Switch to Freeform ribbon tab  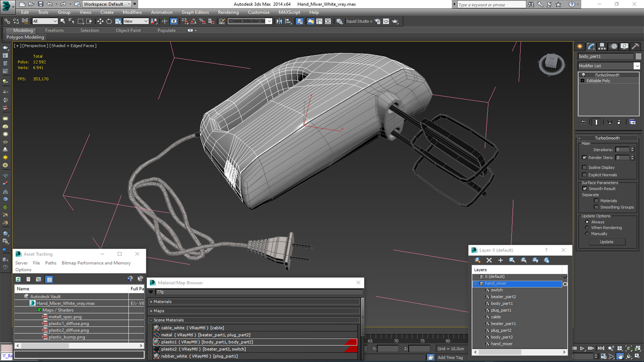(54, 31)
